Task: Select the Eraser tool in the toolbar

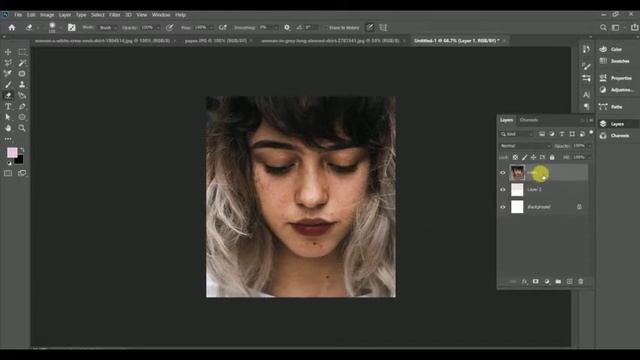Action: (x=8, y=96)
